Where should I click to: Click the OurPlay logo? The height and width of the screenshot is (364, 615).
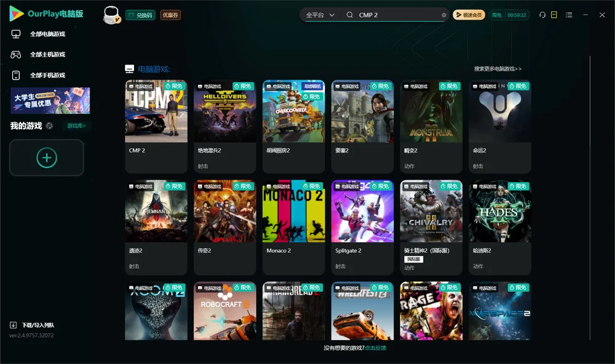[46, 14]
